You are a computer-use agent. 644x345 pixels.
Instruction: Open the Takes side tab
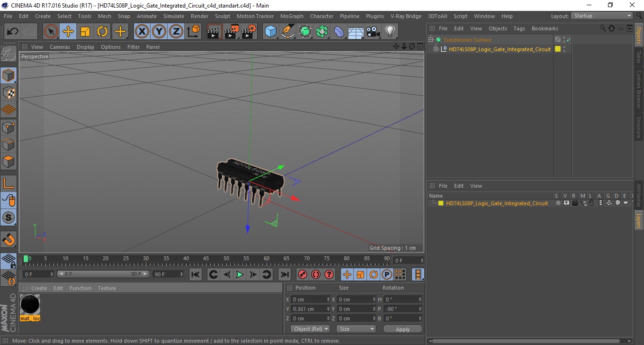639,57
